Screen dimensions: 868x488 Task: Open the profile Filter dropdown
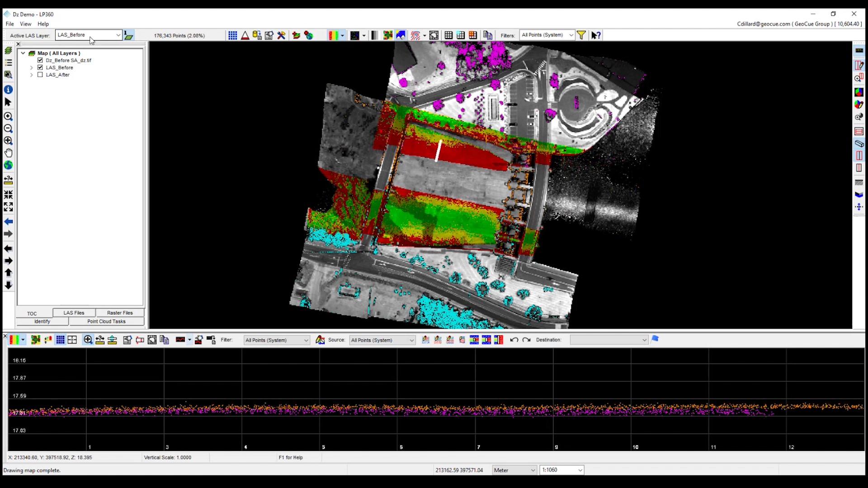point(306,340)
